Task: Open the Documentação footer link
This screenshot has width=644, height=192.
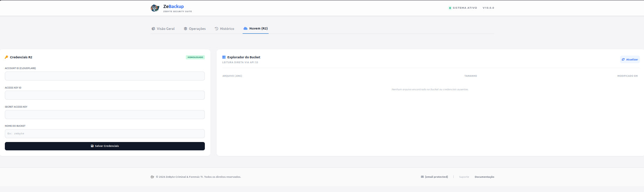Action: point(485,177)
